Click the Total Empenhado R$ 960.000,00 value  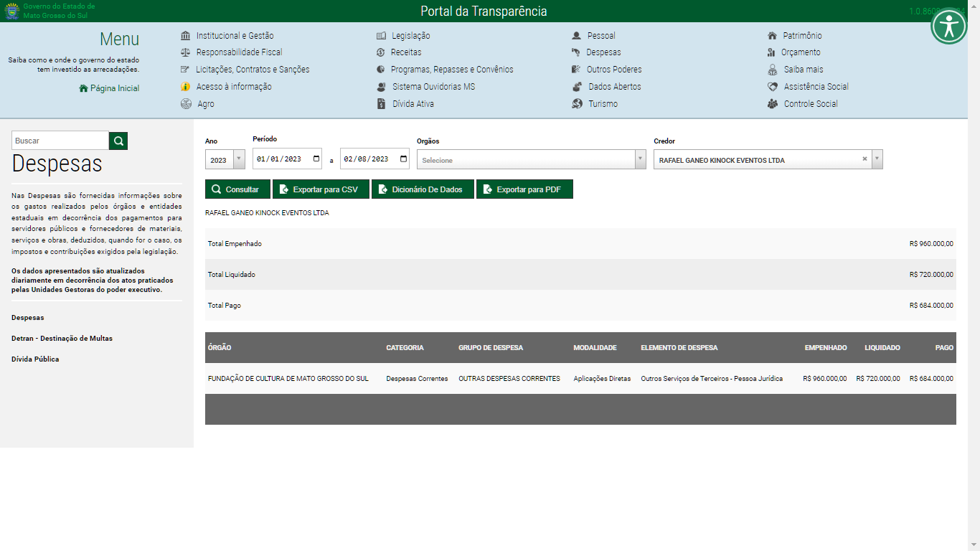click(931, 244)
